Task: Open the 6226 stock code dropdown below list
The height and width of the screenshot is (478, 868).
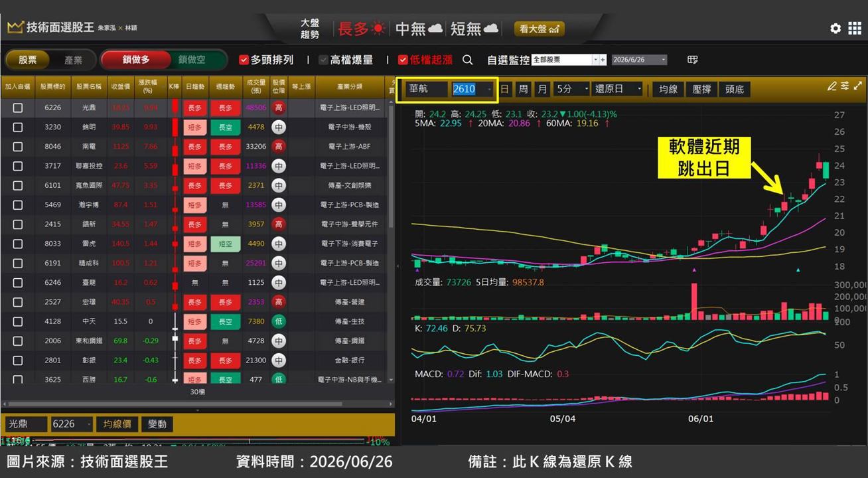Action: [x=88, y=424]
